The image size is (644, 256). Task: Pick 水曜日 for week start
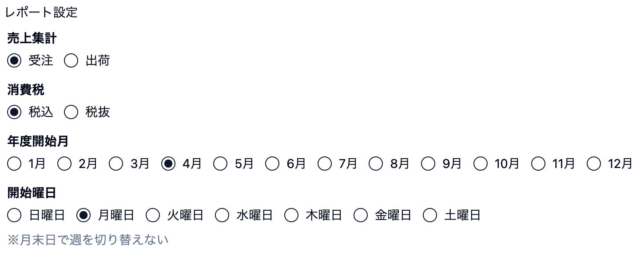tap(222, 216)
